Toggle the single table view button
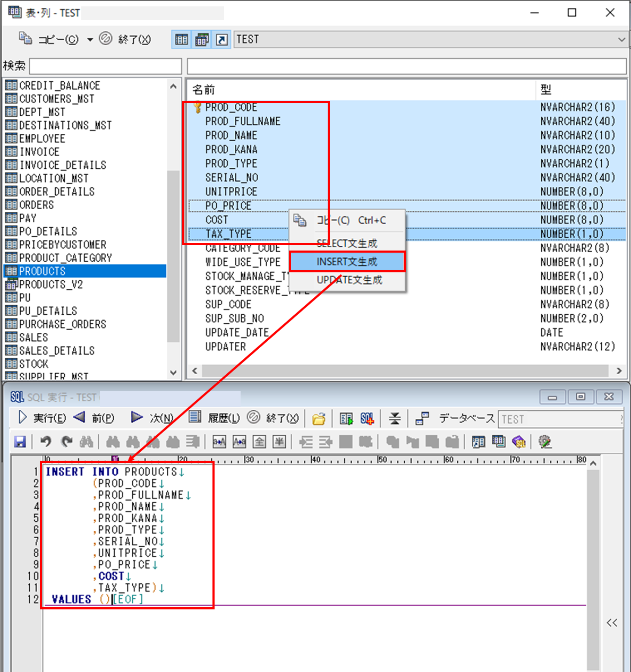This screenshot has height=672, width=631. click(x=181, y=39)
